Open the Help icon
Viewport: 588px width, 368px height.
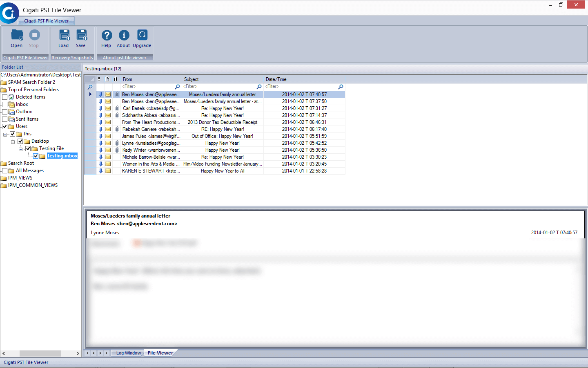107,35
